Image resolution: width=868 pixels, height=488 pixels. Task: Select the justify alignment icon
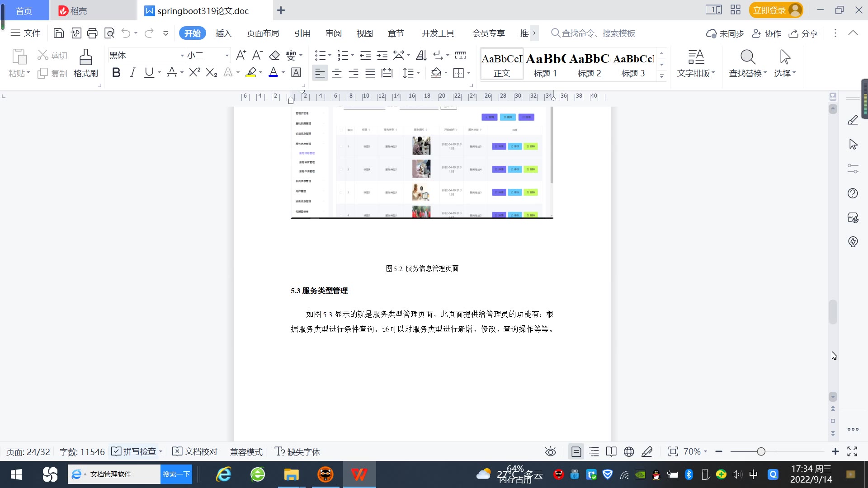370,73
